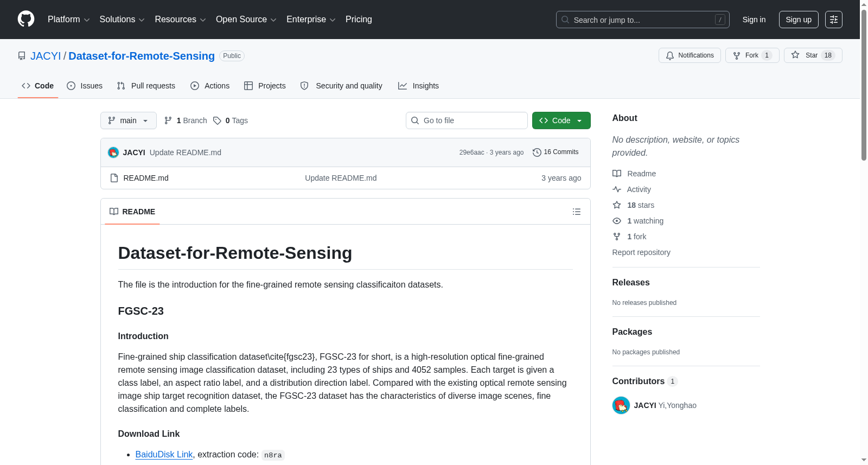Click JACYI's avatar in the commit row
The width and height of the screenshot is (868, 465).
(113, 152)
